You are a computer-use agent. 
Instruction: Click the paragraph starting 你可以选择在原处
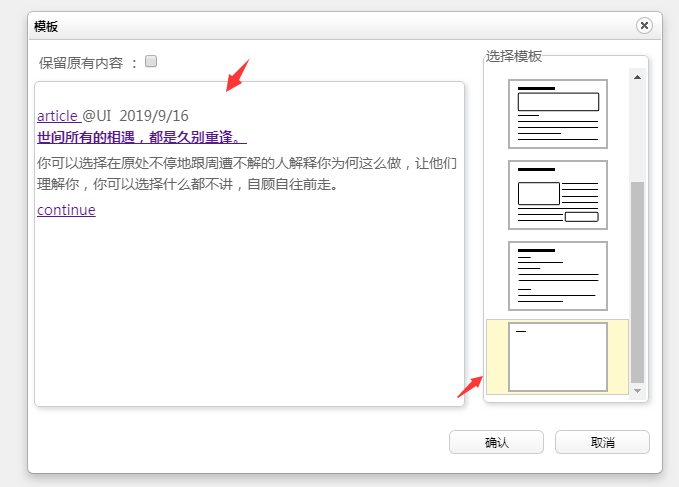click(x=247, y=174)
